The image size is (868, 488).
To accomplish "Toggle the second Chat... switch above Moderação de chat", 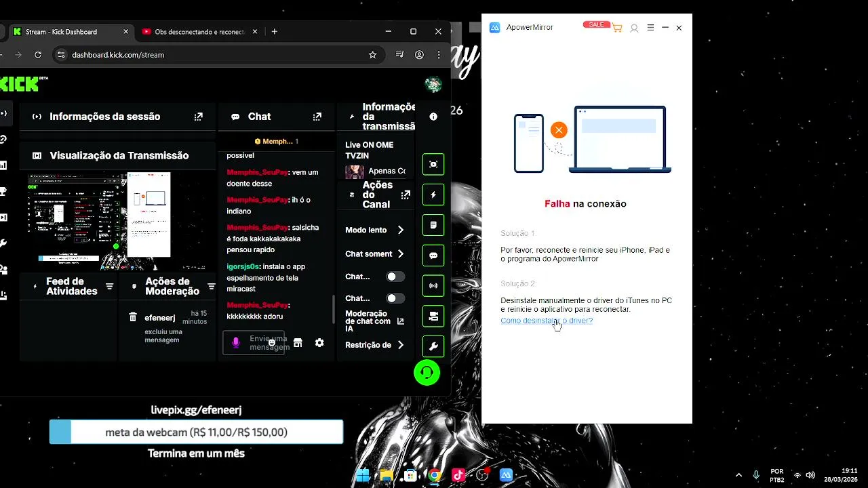I will click(395, 298).
